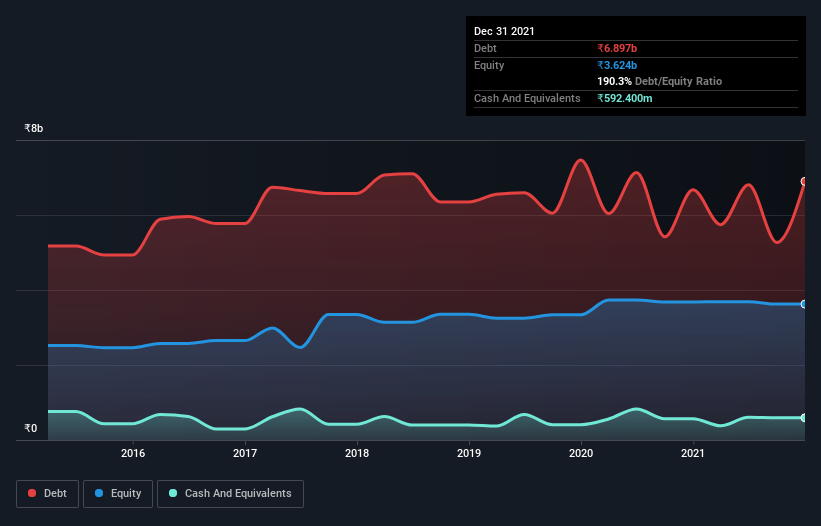Viewport: 821px width, 526px height.
Task: Select the 2019 x-axis label
Action: coord(469,453)
